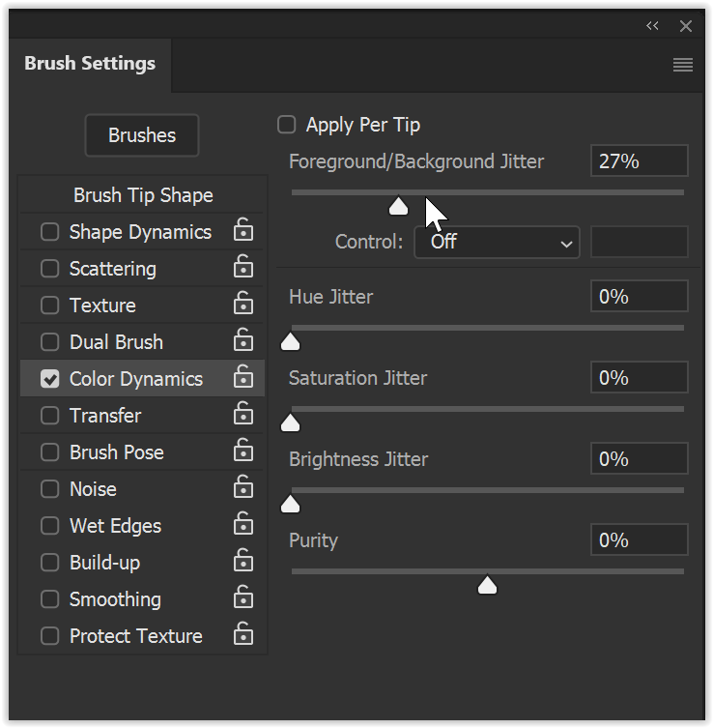Click the lock icon next to Shape Dynamics
The width and height of the screenshot is (713, 728).
(243, 231)
